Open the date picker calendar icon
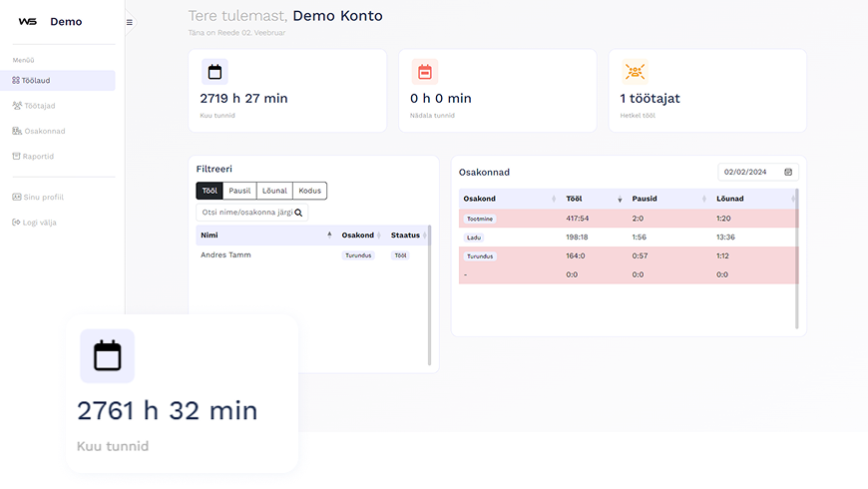This screenshot has height=489, width=868. pyautogui.click(x=788, y=172)
